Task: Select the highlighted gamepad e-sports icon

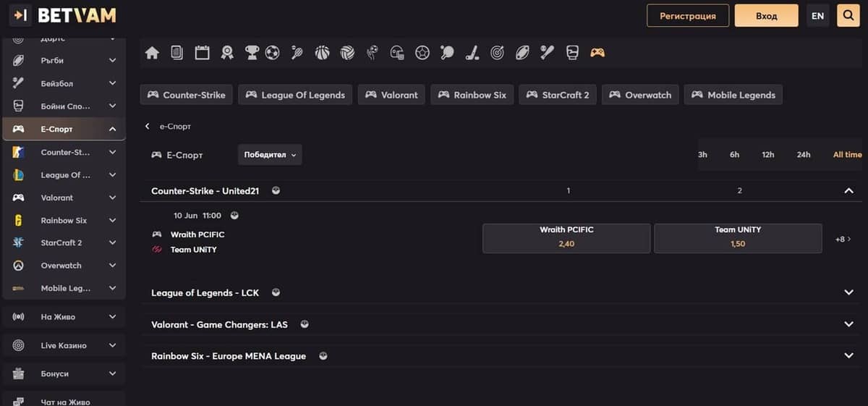Action: click(597, 52)
